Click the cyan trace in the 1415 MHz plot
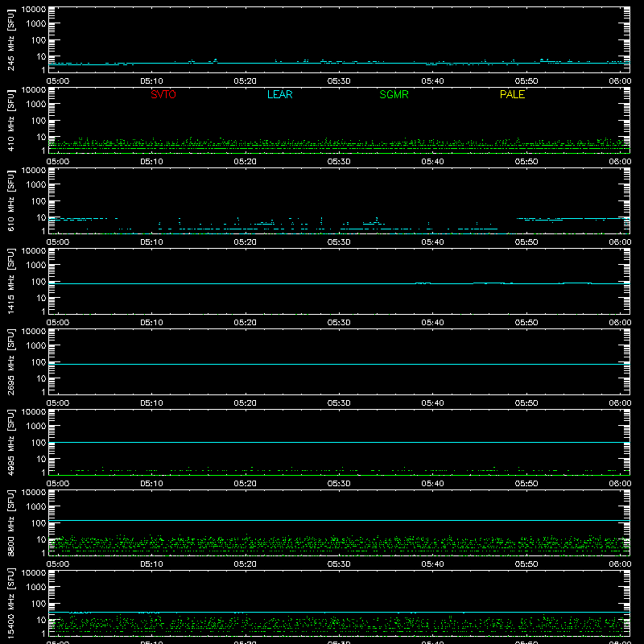 tap(339, 283)
